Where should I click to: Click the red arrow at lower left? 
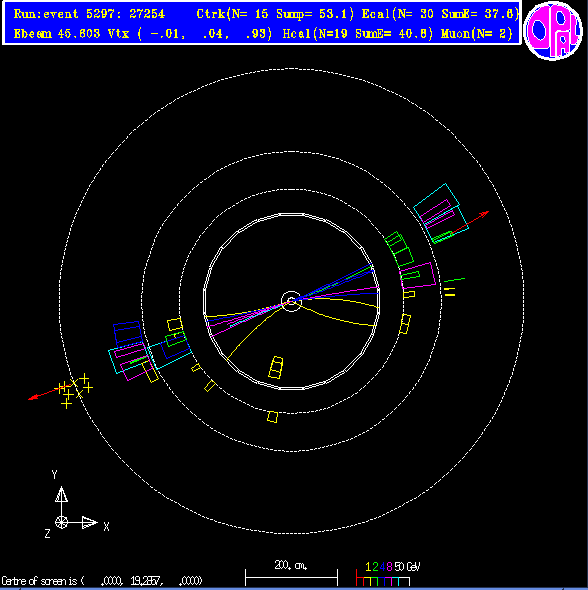click(x=48, y=392)
